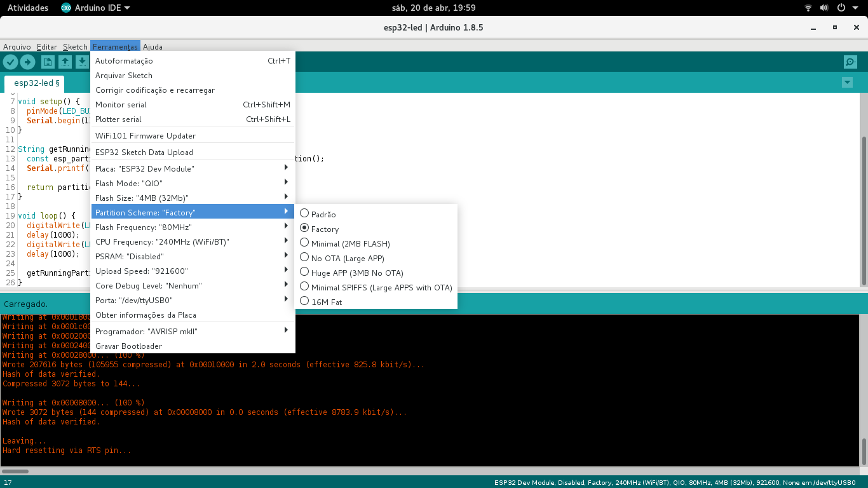Screen dimensions: 868x488
Task: Click the "Hard resetting via RTS pin..." console line
Action: coord(67,451)
